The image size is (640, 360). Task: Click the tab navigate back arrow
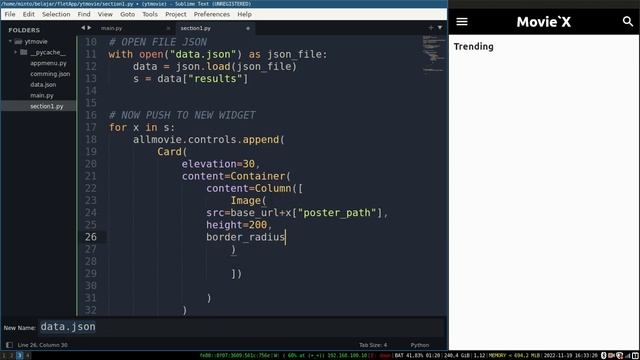pos(83,28)
